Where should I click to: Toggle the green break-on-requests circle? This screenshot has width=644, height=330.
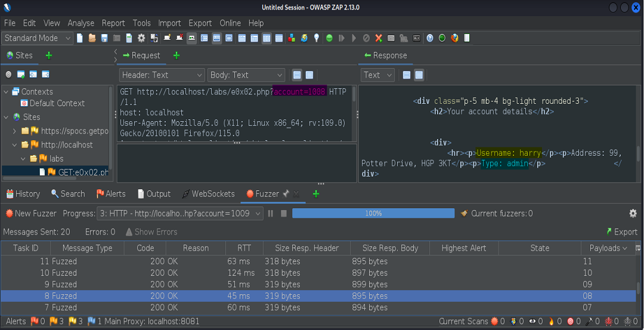point(329,38)
